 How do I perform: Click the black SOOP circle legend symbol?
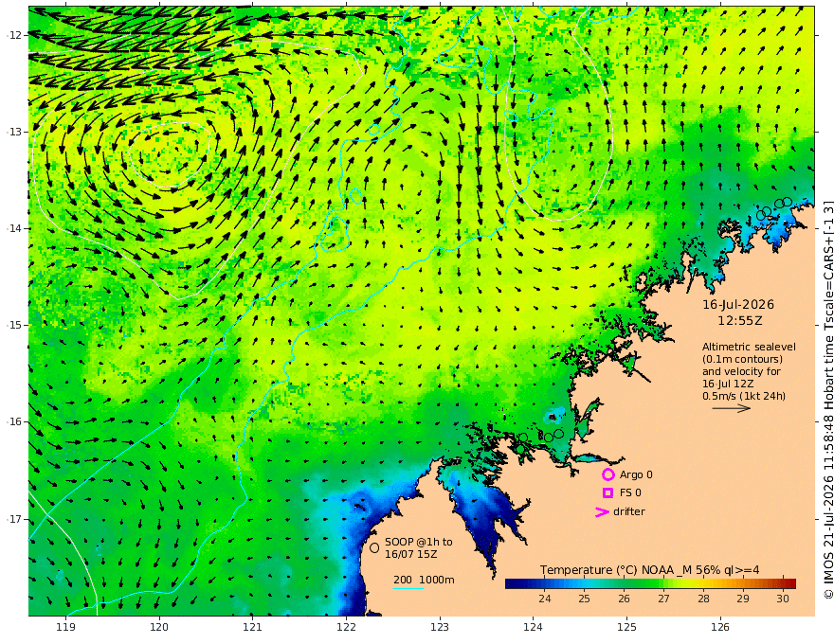tap(374, 547)
